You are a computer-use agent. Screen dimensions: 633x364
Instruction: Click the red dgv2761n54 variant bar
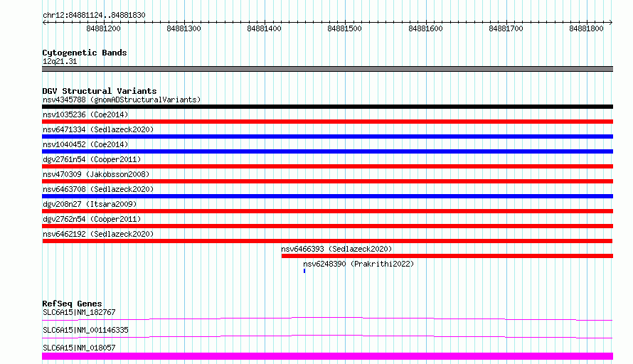pyautogui.click(x=327, y=166)
